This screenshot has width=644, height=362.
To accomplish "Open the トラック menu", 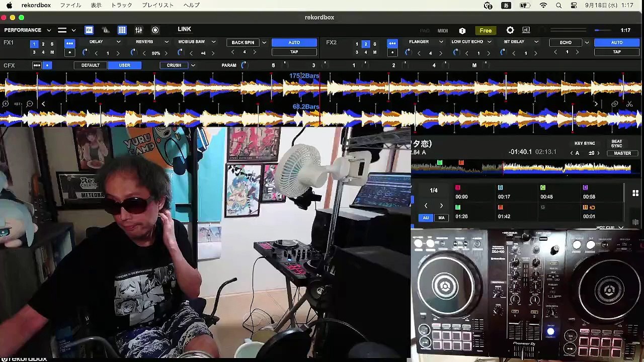I will (x=121, y=5).
